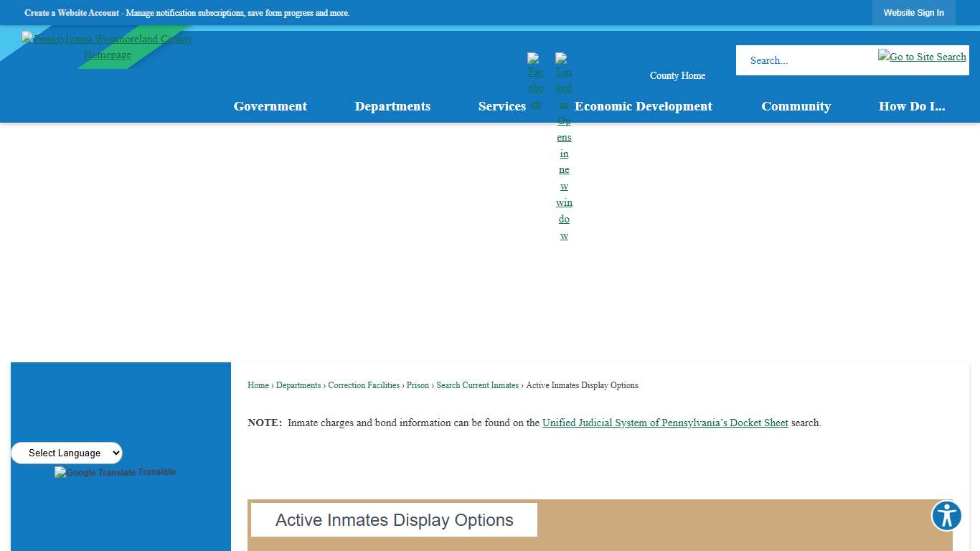The height and width of the screenshot is (551, 980).
Task: Open the accessibility options icon
Action: point(946,515)
